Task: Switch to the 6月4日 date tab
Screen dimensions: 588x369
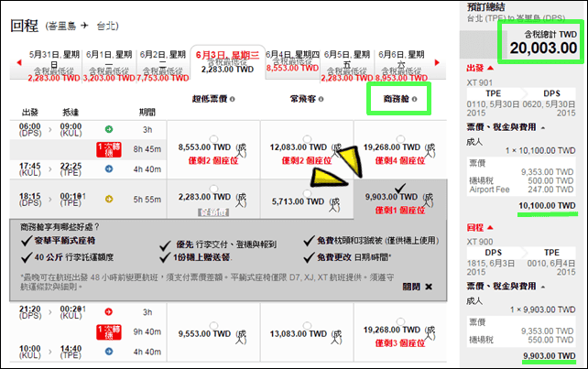Action: (x=292, y=62)
